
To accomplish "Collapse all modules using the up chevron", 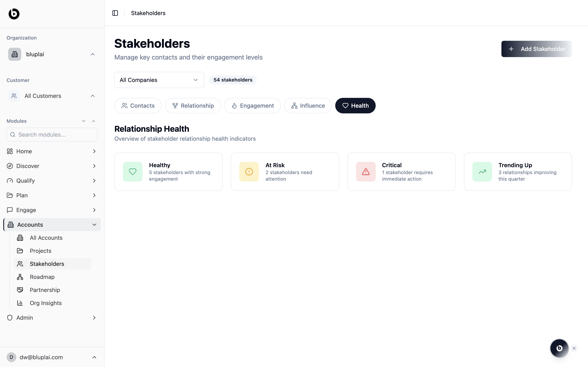I will [94, 121].
